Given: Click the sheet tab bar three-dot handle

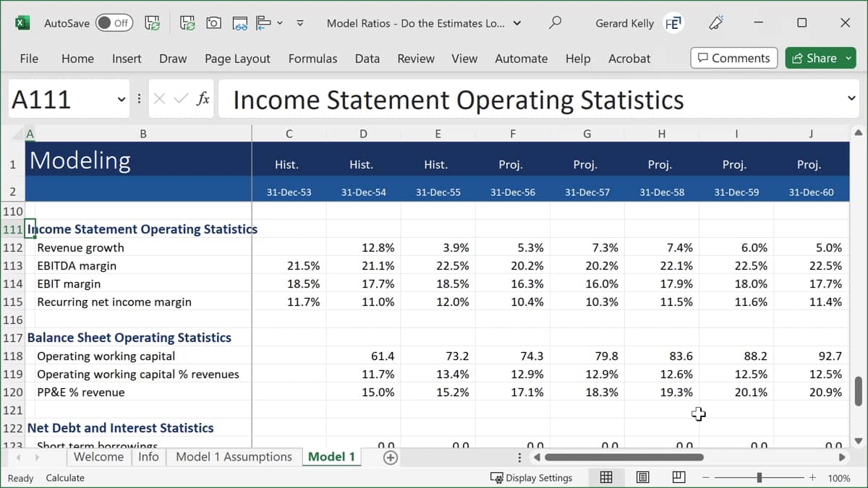Looking at the screenshot, I should (x=519, y=458).
